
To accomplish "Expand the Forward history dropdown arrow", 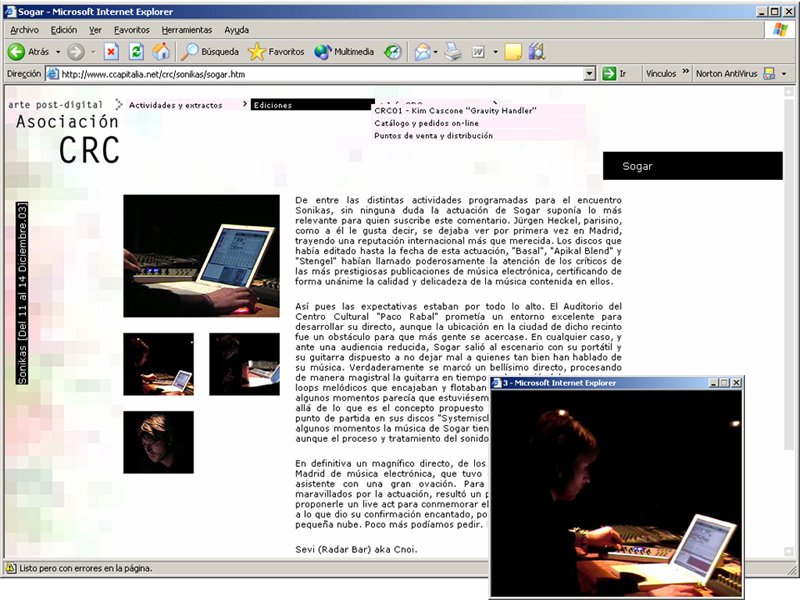I will point(93,52).
